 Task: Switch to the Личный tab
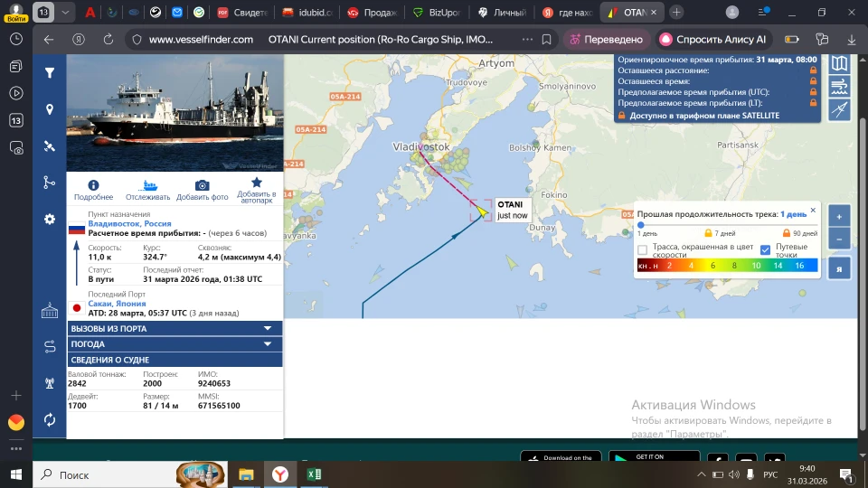click(502, 12)
